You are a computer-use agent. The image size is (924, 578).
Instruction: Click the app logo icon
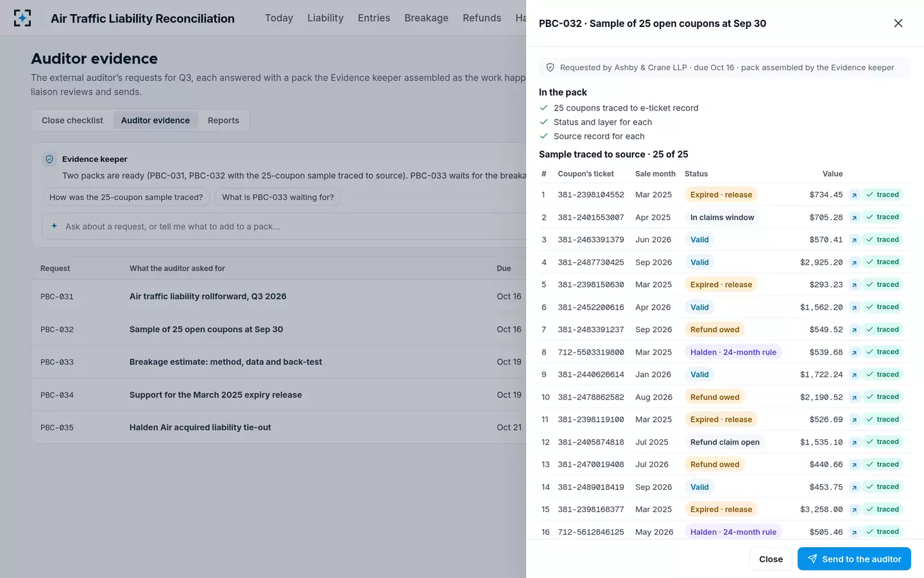[x=22, y=18]
